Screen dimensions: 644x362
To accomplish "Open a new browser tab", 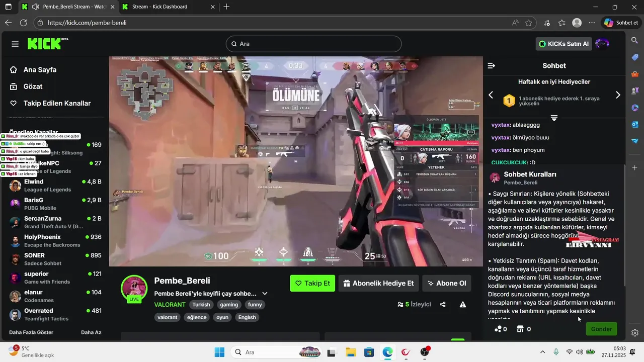I will click(227, 7).
